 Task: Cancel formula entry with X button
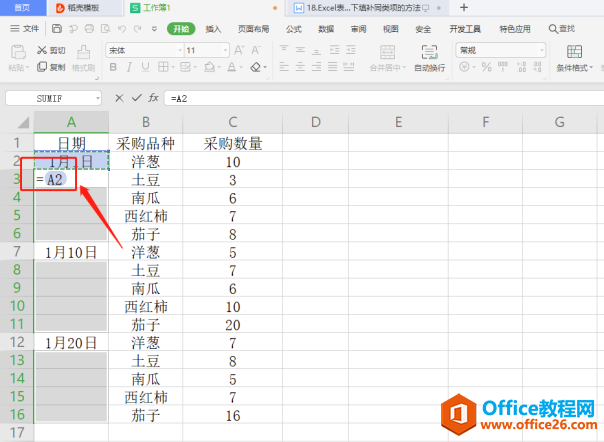(x=119, y=98)
